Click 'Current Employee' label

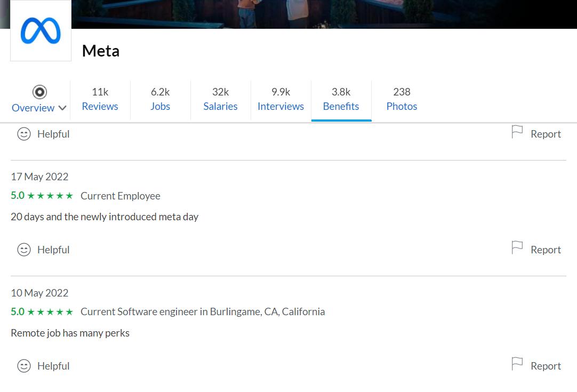click(x=121, y=196)
